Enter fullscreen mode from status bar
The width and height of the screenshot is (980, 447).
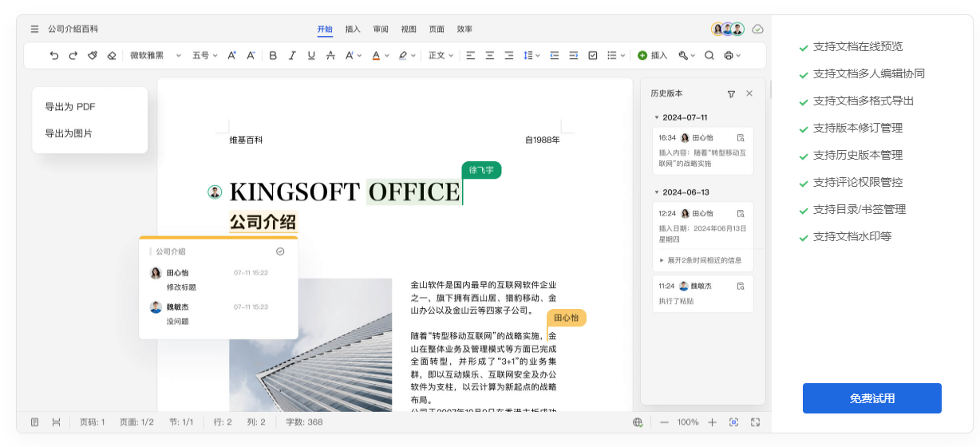[x=755, y=422]
